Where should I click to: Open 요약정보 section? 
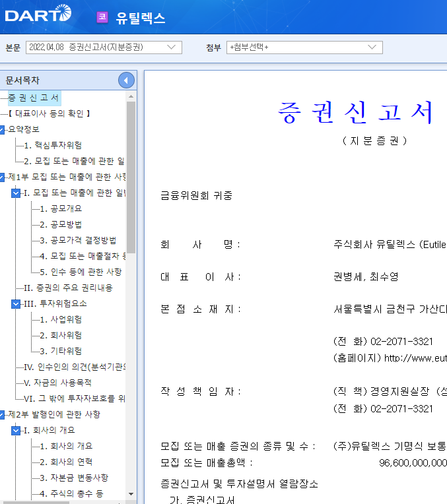coord(24,129)
